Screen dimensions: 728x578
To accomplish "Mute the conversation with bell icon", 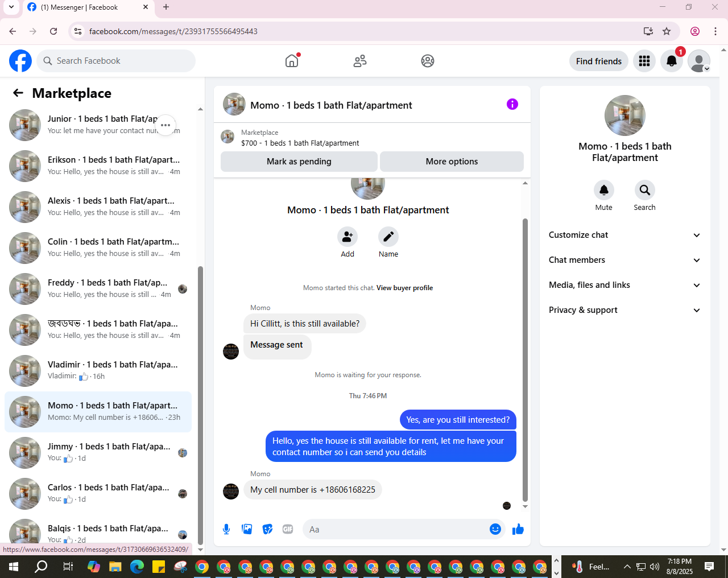I will pyautogui.click(x=604, y=190).
